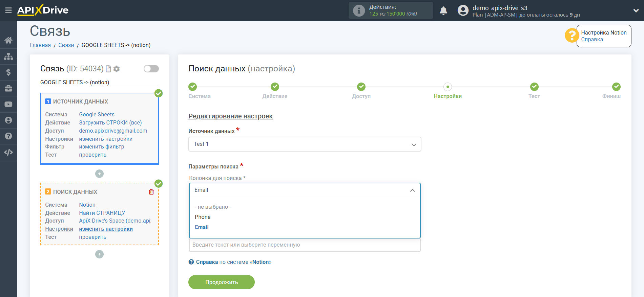Open the connection document copy icon
Viewport: 644px width, 297px height.
coord(108,69)
